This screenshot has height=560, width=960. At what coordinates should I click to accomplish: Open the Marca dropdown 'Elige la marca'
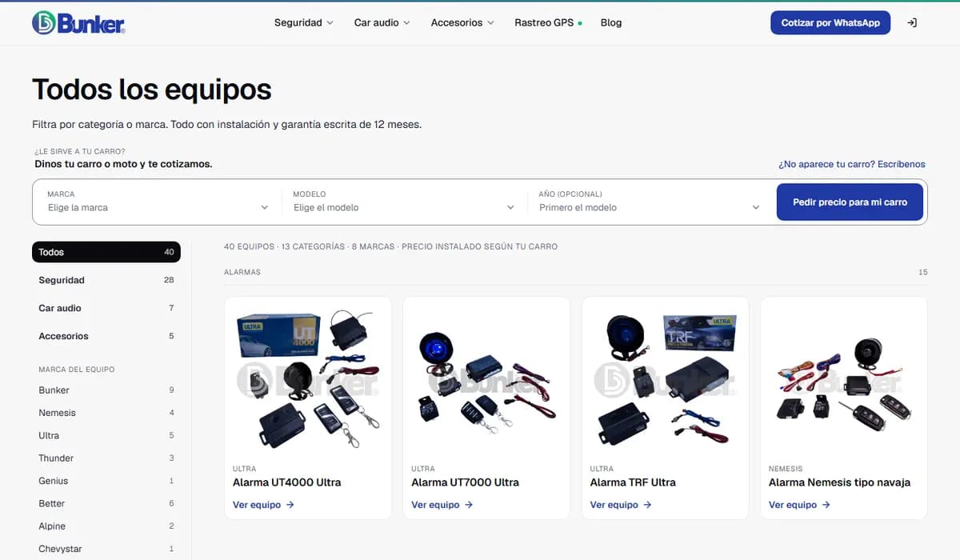click(x=158, y=202)
